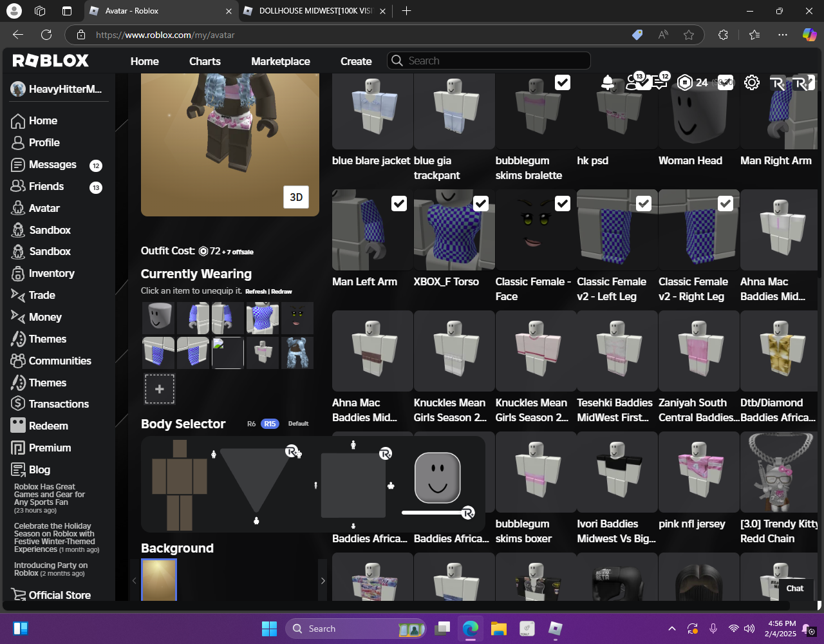Uncheck the Classic Female Face item
Screen dimensions: 824x644
563,204
